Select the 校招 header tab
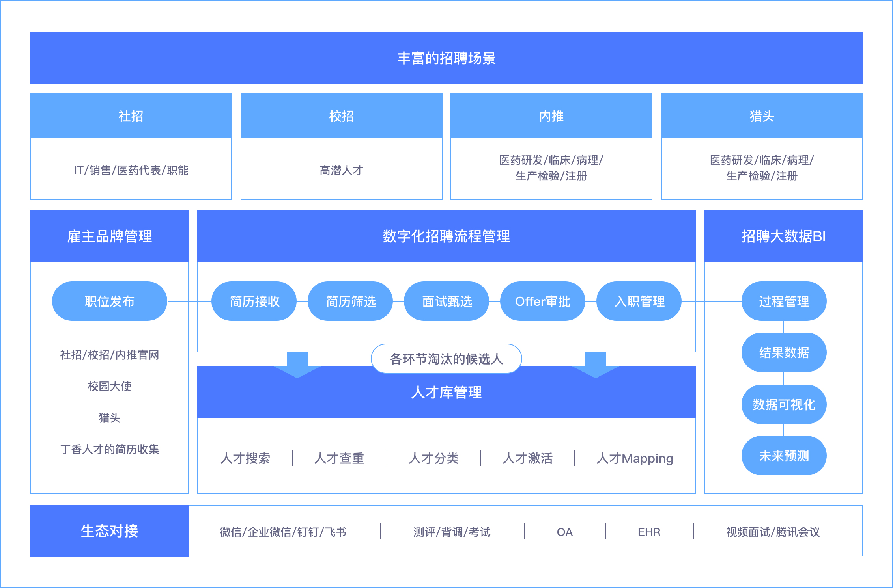This screenshot has height=588, width=893. click(341, 116)
